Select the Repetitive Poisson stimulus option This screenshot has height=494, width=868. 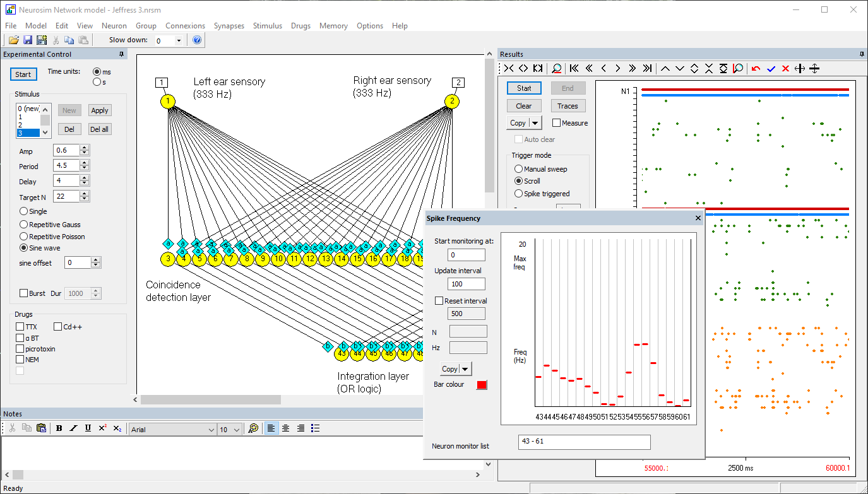24,237
